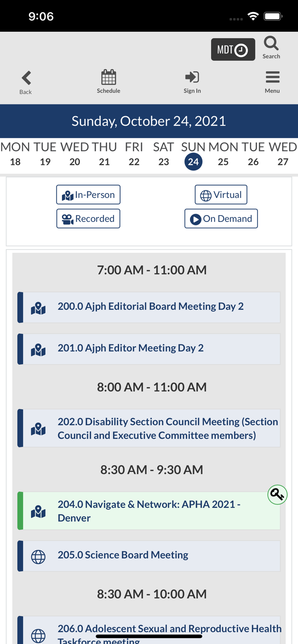The height and width of the screenshot is (644, 298).
Task: Click the magnifier key icon floating on the right
Action: pyautogui.click(x=277, y=494)
